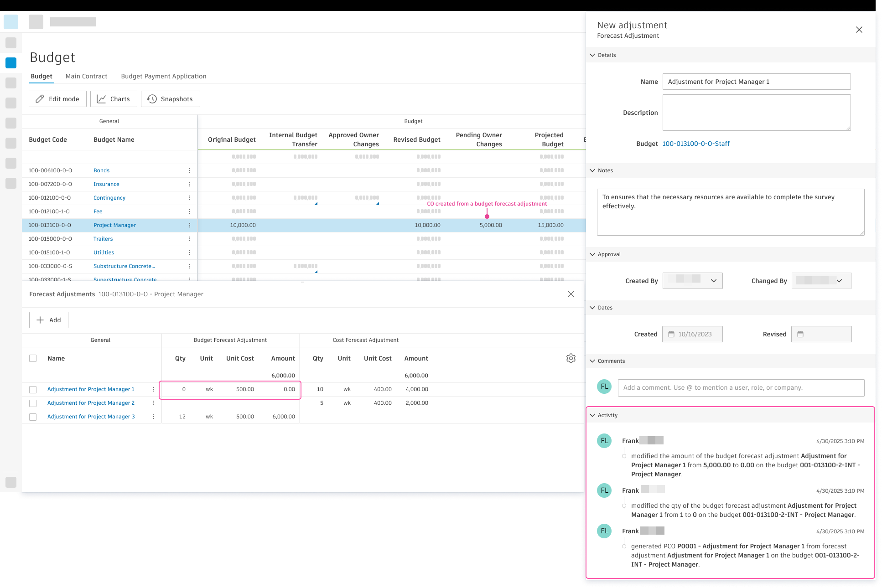
Task: Open budget link 100-013100-0-O-Staff
Action: [x=695, y=144]
